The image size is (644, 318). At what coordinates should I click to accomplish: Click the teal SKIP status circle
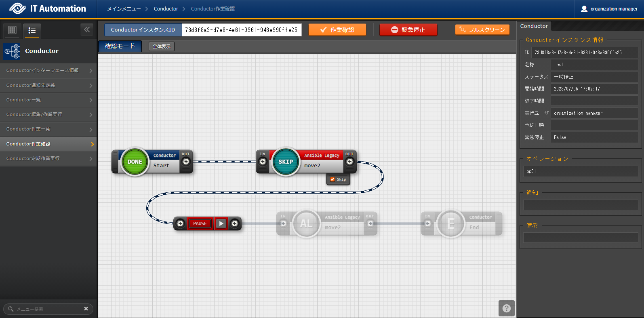(x=286, y=162)
